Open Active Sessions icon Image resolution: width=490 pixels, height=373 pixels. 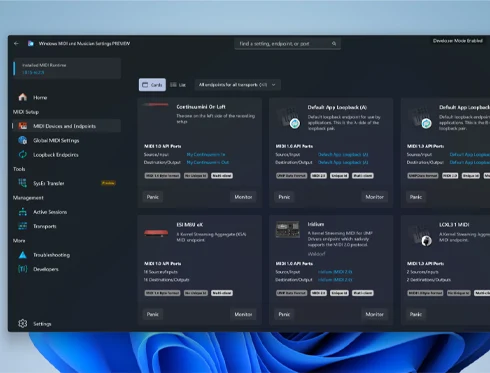[23, 212]
